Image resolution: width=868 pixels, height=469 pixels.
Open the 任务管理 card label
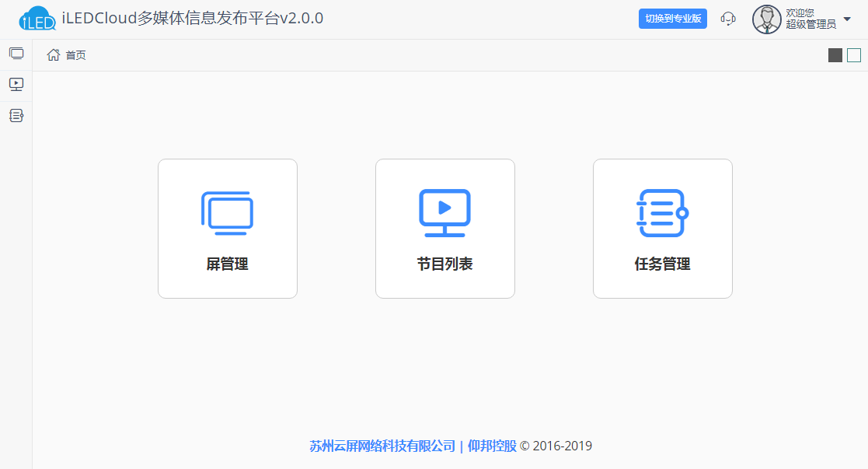pyautogui.click(x=662, y=264)
